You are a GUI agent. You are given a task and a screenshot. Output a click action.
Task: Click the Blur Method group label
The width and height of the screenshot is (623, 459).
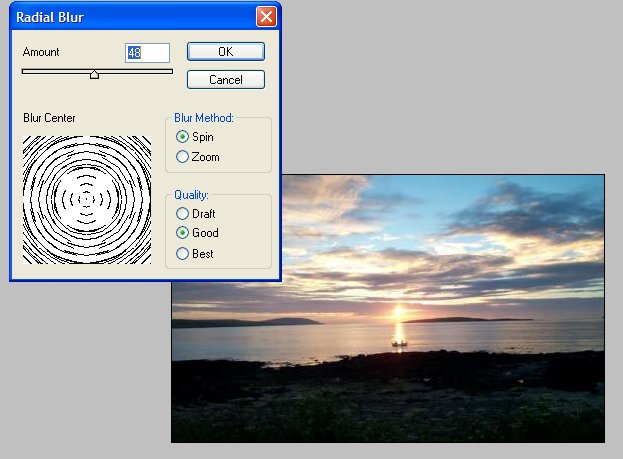tap(204, 118)
